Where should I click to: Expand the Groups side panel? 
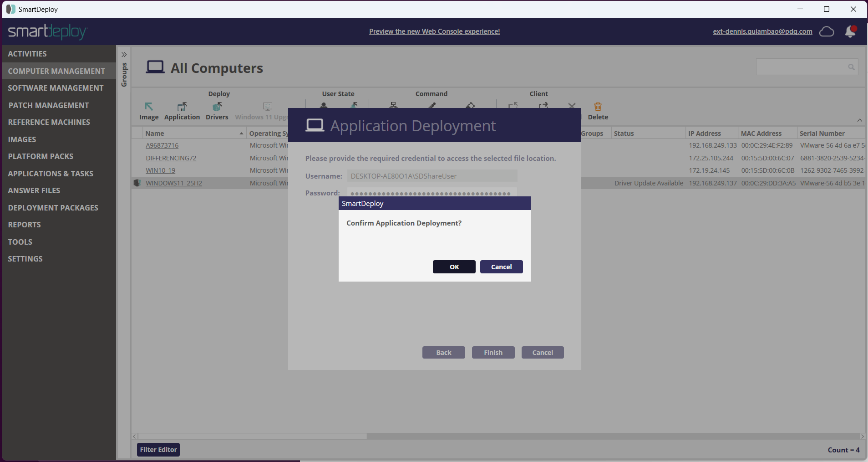click(x=124, y=55)
